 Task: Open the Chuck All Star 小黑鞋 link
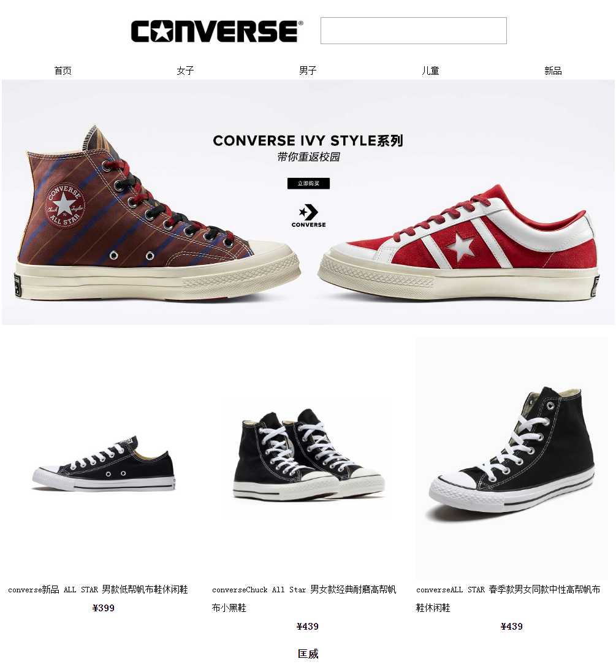click(x=304, y=598)
